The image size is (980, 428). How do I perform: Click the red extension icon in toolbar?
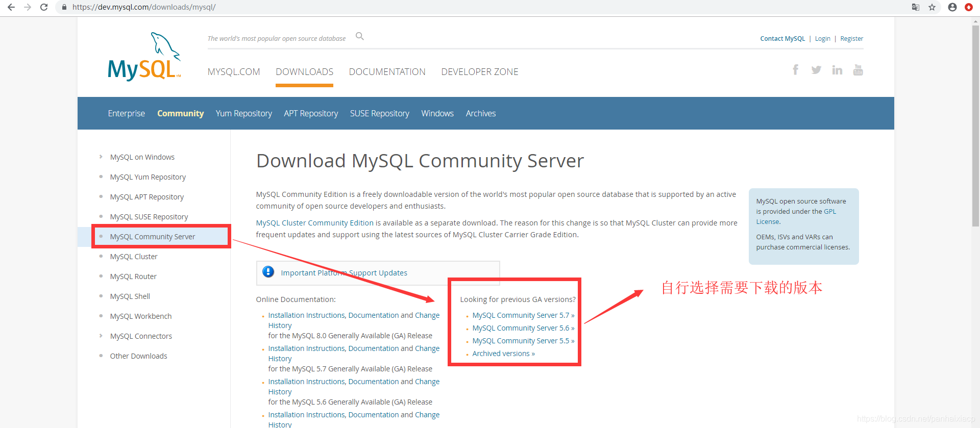[x=969, y=7]
